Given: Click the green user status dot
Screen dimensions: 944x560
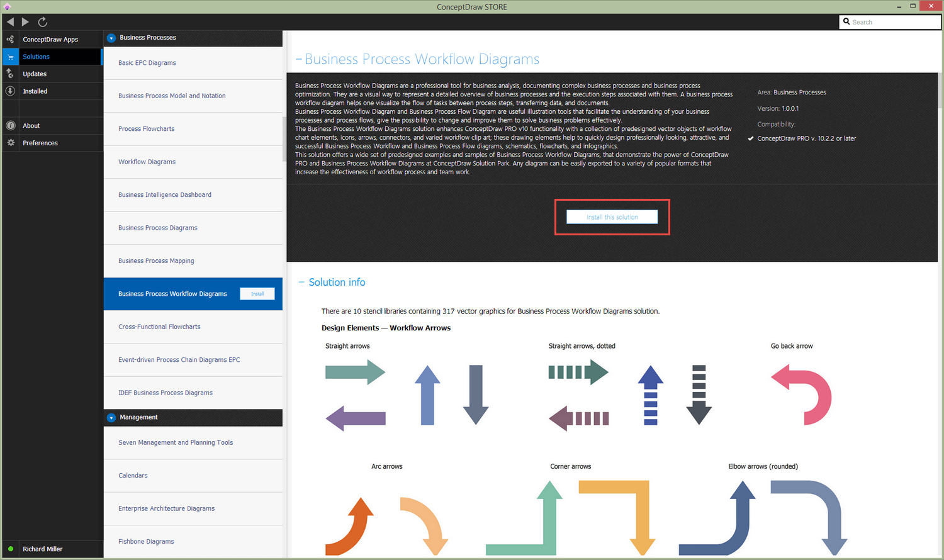Looking at the screenshot, I should tap(11, 549).
